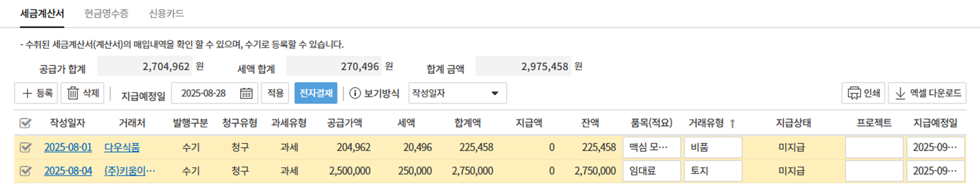Open the 작성일자 view mode dropdown
Image resolution: width=980 pixels, height=191 pixels.
pyautogui.click(x=457, y=93)
